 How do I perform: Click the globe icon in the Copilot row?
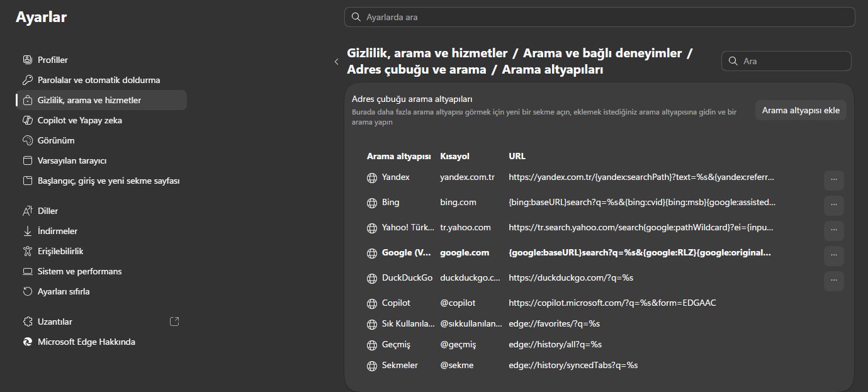click(371, 304)
